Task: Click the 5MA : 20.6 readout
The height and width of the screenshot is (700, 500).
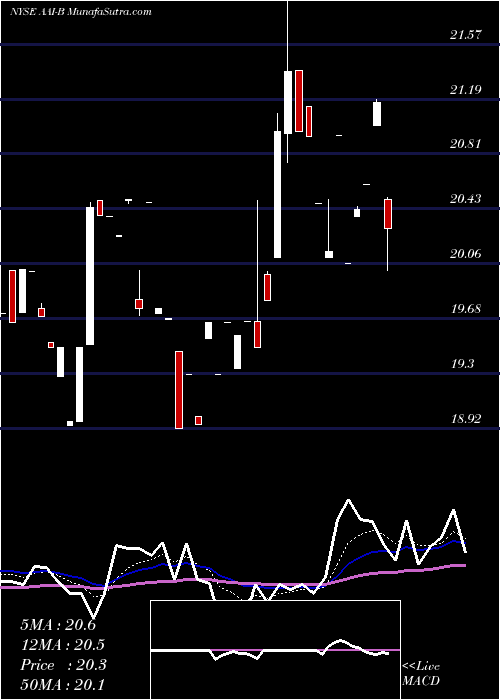Action: (58, 625)
